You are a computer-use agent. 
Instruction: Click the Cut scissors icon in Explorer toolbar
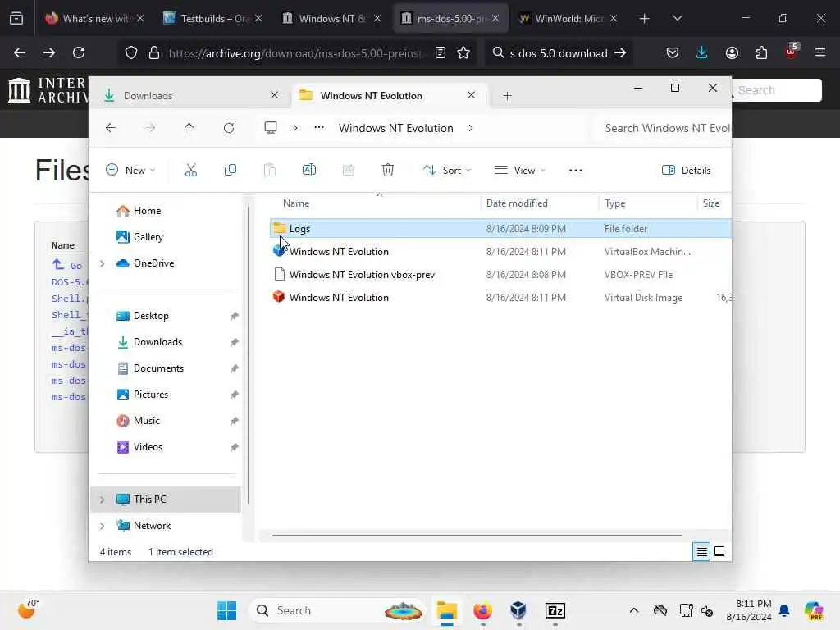[190, 171]
